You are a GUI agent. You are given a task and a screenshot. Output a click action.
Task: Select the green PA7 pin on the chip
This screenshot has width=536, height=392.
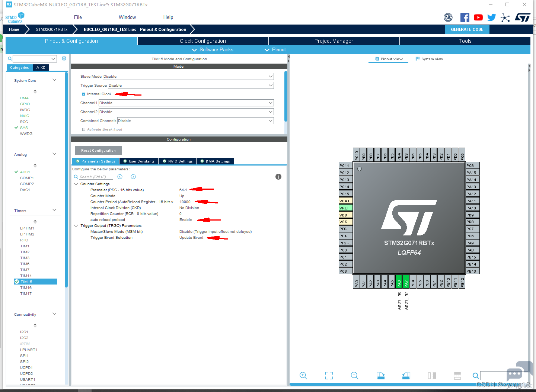tap(406, 282)
